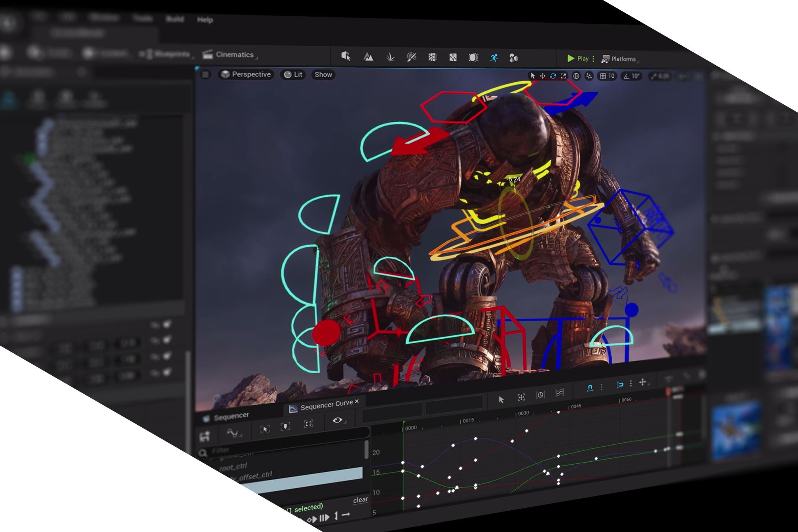Toggle curve value snapping magnet
This screenshot has height=532, width=798.
(x=620, y=384)
